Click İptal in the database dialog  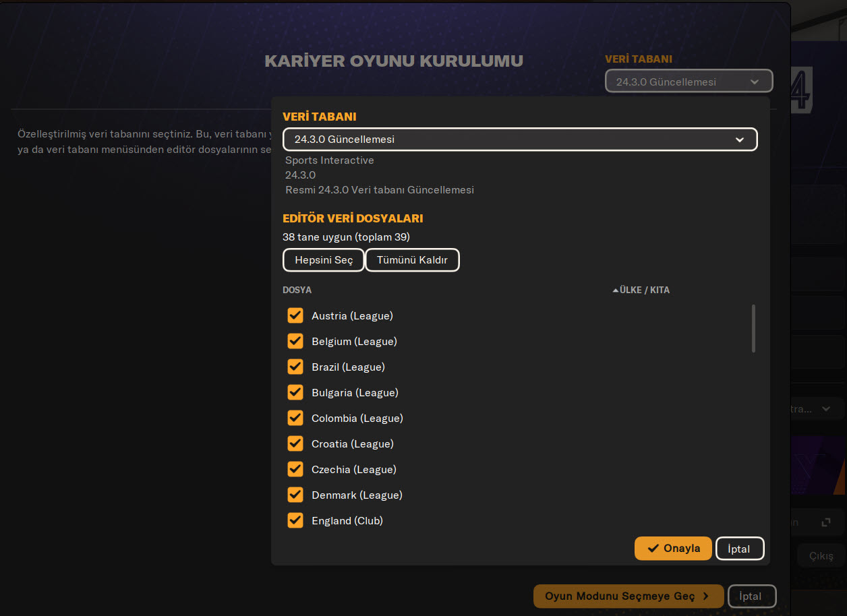point(739,549)
